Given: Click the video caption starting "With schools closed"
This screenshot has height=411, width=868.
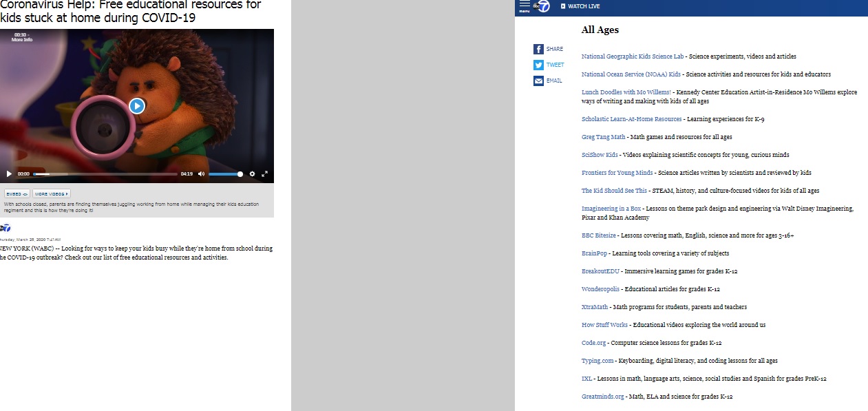Looking at the screenshot, I should pos(131,207).
